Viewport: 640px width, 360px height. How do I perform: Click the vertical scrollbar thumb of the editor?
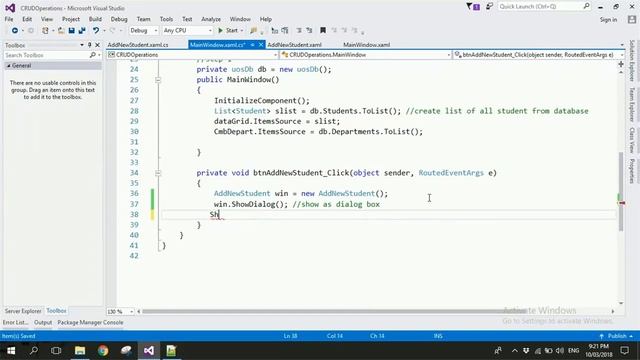[x=621, y=191]
